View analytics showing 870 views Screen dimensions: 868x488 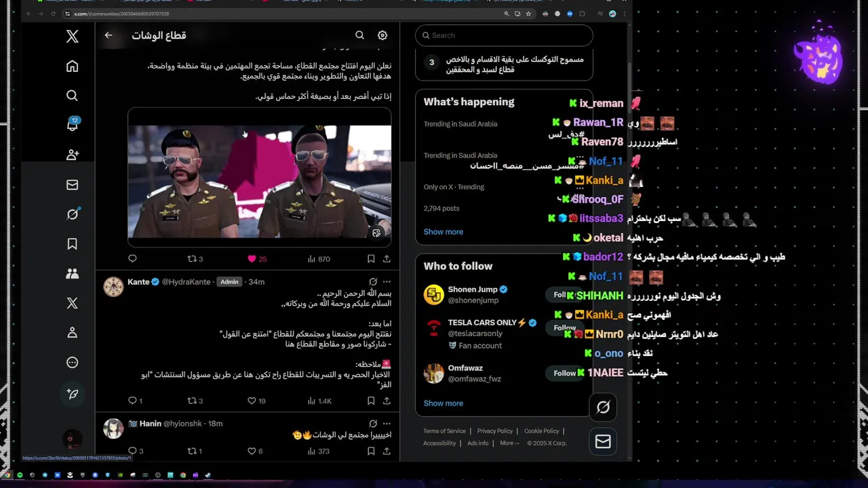(x=319, y=259)
